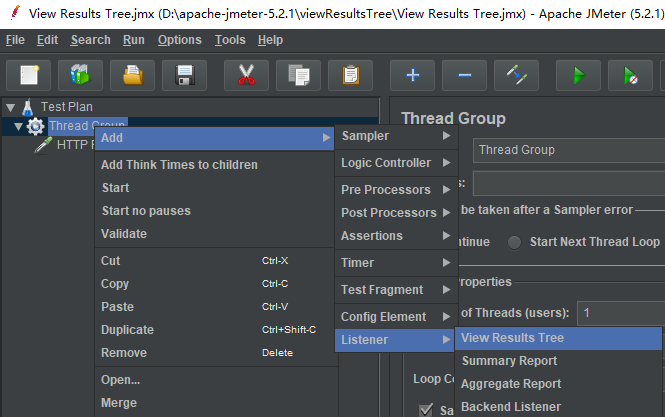This screenshot has height=417, width=665.
Task: Open the Search menu
Action: coord(90,40)
